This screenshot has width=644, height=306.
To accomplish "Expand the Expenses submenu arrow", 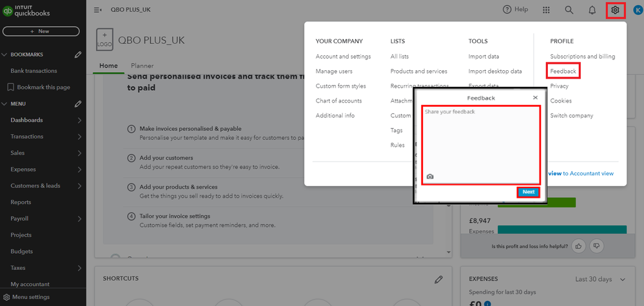I will (x=79, y=169).
